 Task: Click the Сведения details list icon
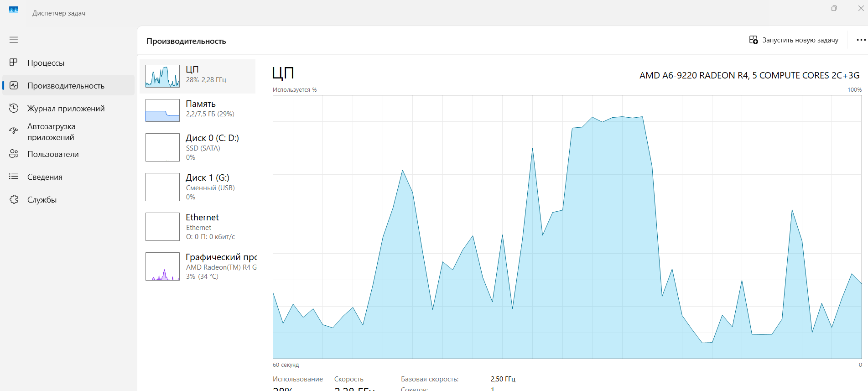click(x=14, y=177)
